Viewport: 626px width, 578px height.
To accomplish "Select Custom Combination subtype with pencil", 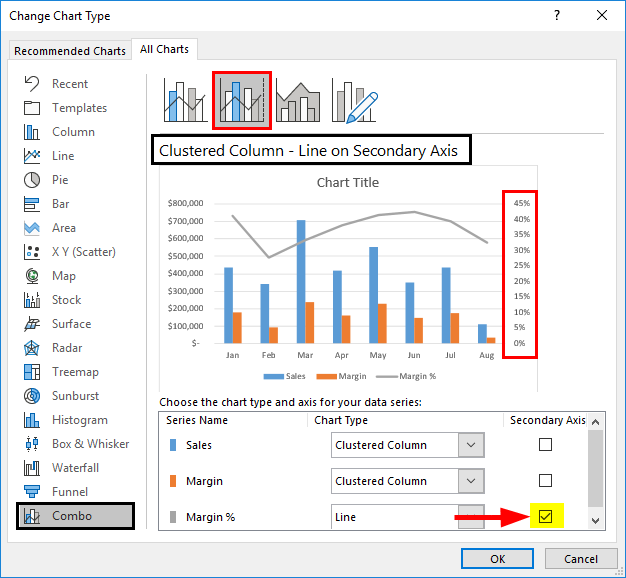I will point(355,101).
